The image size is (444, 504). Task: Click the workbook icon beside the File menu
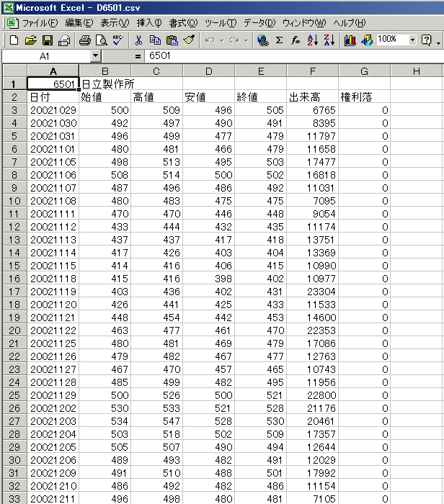point(12,22)
